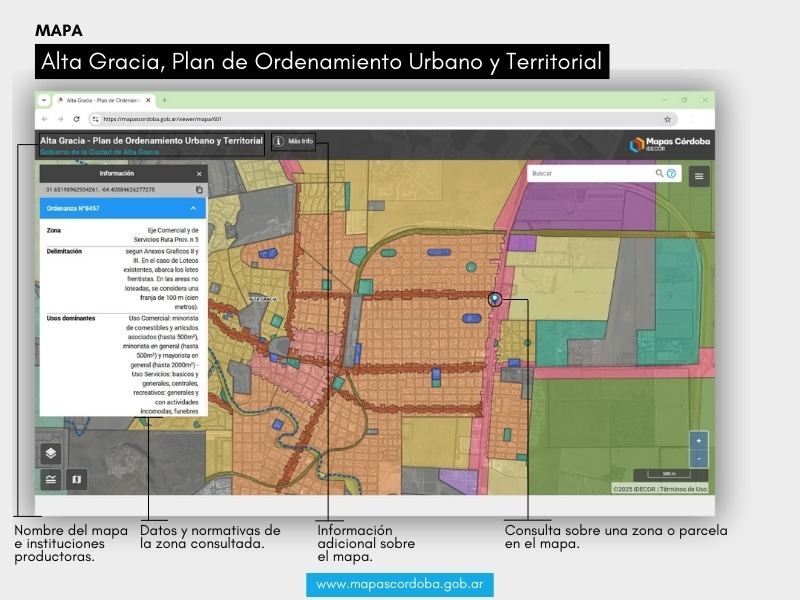Click the search magnifier icon
The image size is (800, 600).
659,174
